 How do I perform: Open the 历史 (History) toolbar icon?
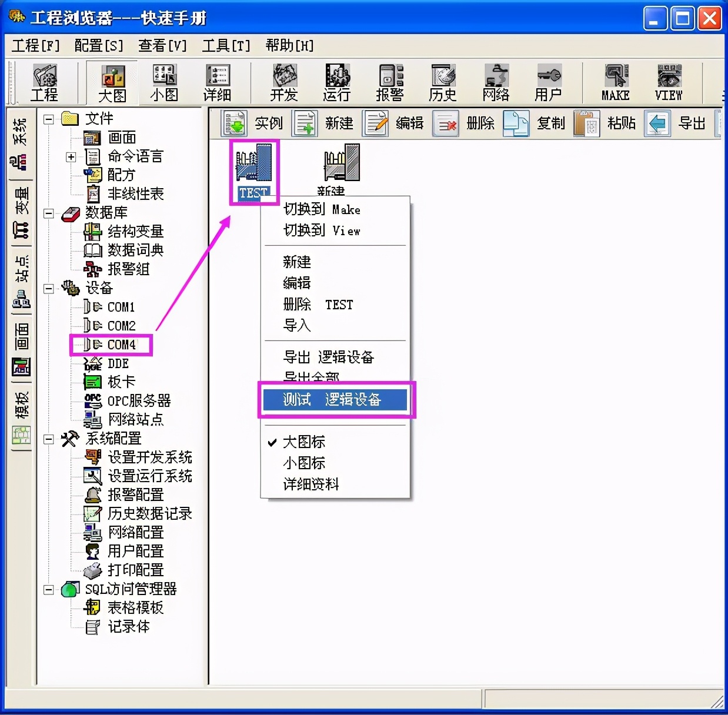(x=443, y=82)
